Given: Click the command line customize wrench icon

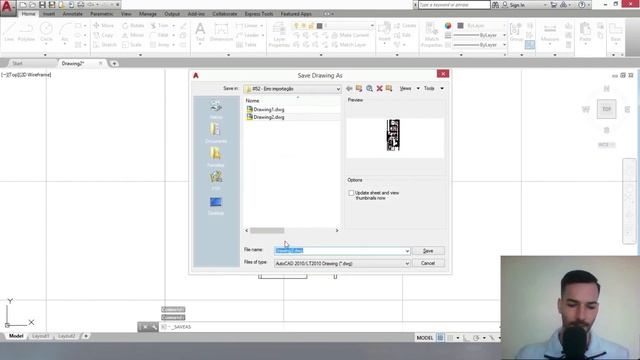Looking at the screenshot, I should pyautogui.click(x=154, y=327).
